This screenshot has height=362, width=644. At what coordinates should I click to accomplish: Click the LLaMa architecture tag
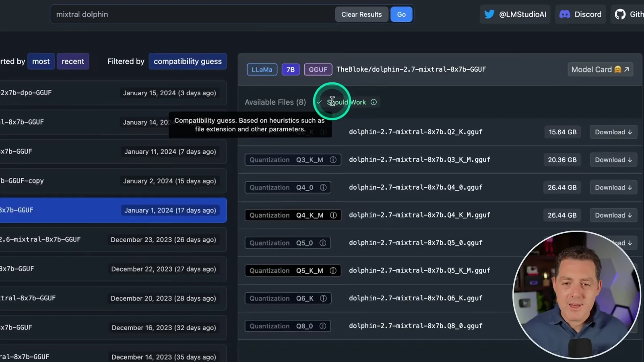coord(262,70)
